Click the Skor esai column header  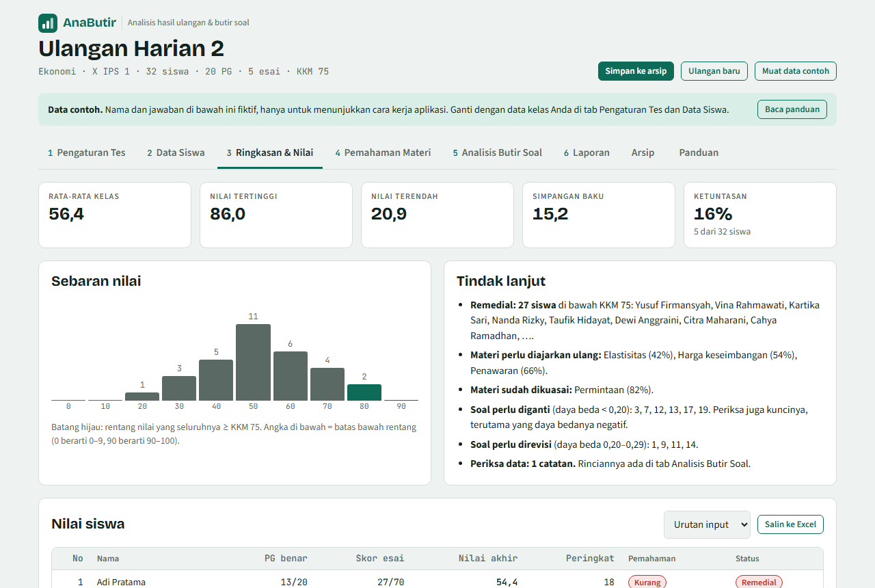[x=380, y=559]
